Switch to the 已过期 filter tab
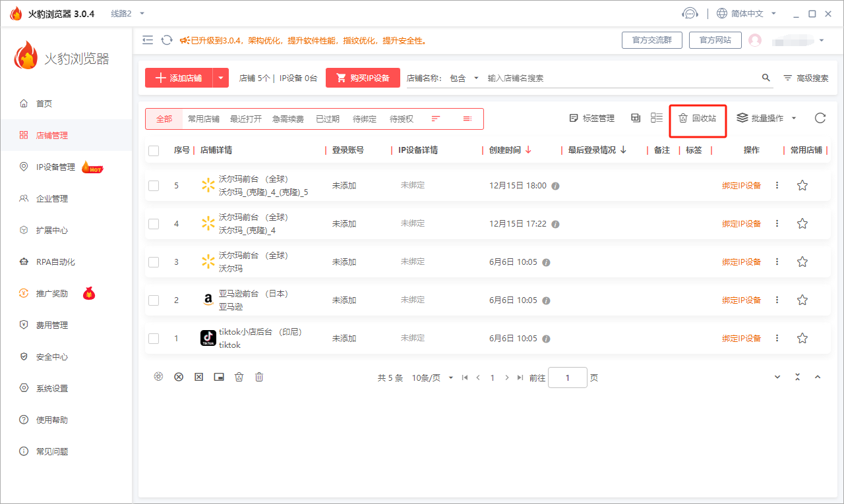The height and width of the screenshot is (504, 844). (x=327, y=119)
